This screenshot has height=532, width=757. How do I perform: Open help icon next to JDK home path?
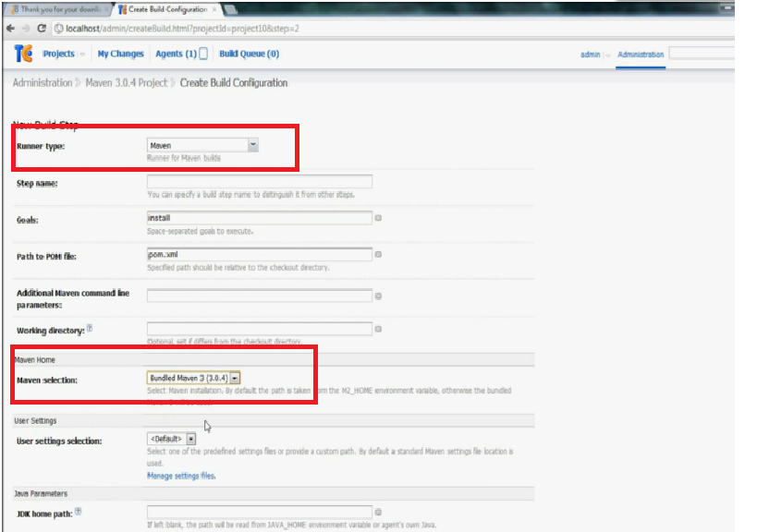click(x=79, y=512)
